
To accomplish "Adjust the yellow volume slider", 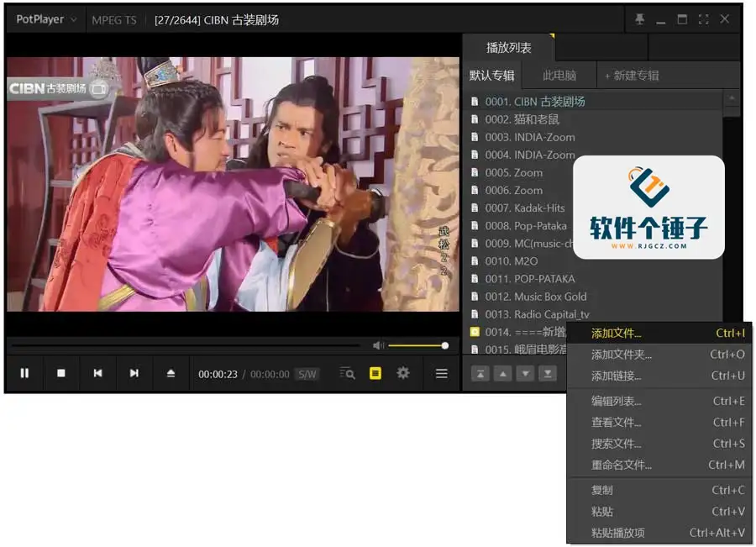I will 418,345.
